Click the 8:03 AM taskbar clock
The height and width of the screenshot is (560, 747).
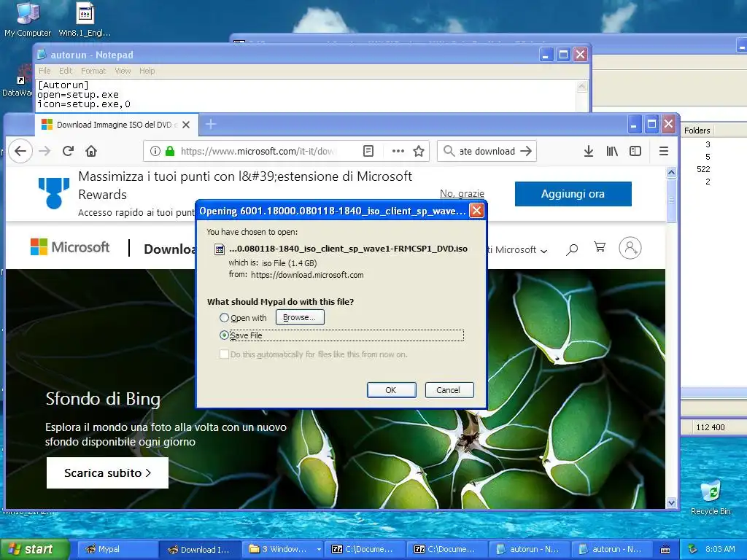(720, 549)
